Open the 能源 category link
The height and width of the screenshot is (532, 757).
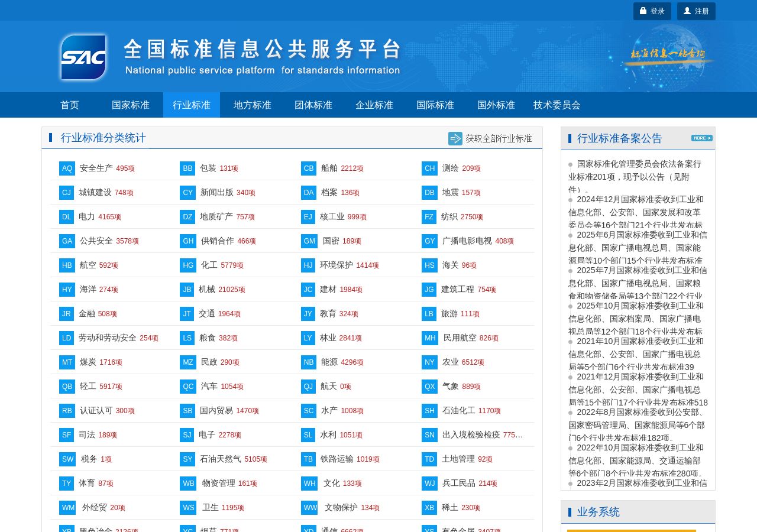(x=329, y=362)
